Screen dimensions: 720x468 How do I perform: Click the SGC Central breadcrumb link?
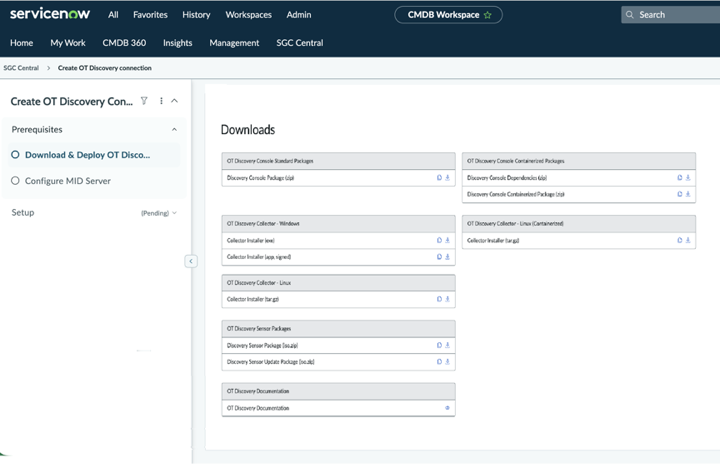21,68
